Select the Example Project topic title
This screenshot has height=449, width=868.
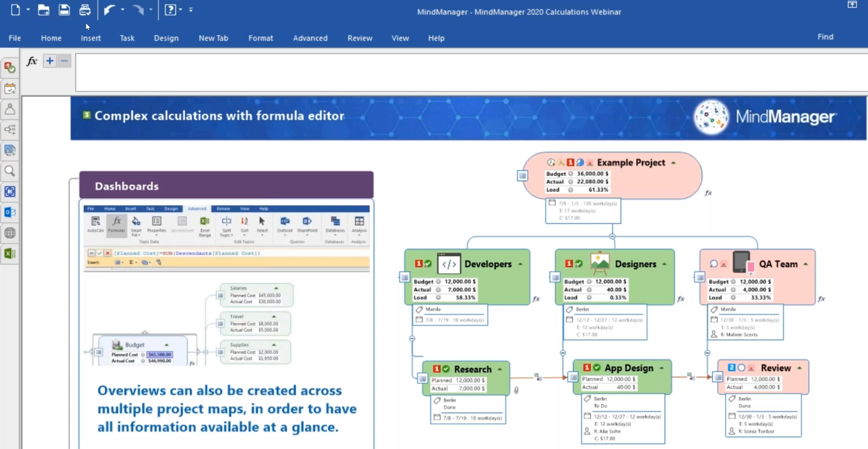(x=631, y=162)
